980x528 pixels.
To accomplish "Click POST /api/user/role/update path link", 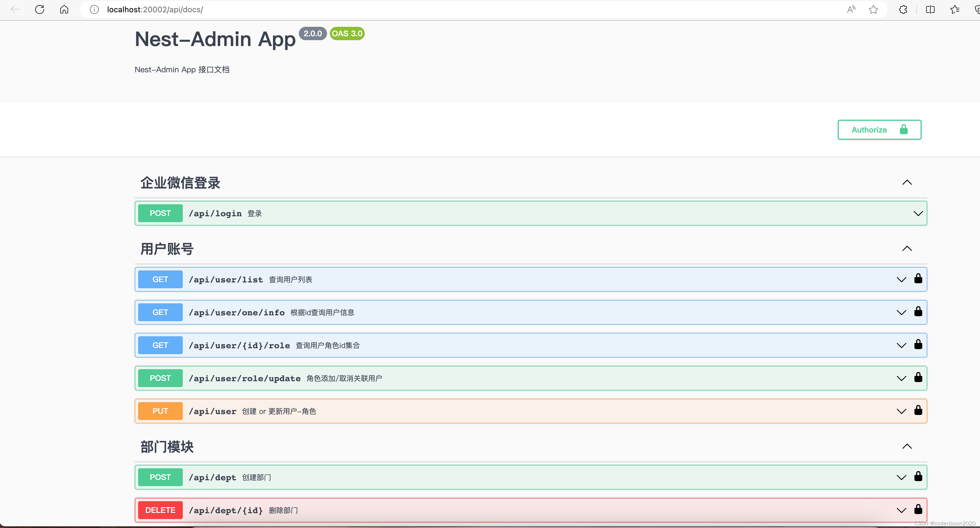I will (245, 378).
